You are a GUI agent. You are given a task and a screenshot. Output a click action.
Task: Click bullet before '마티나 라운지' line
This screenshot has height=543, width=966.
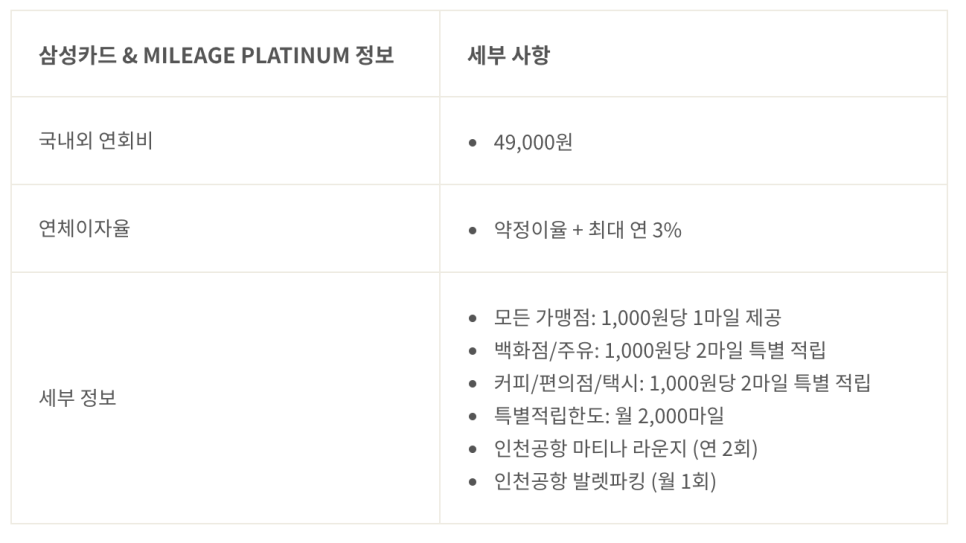click(x=473, y=449)
